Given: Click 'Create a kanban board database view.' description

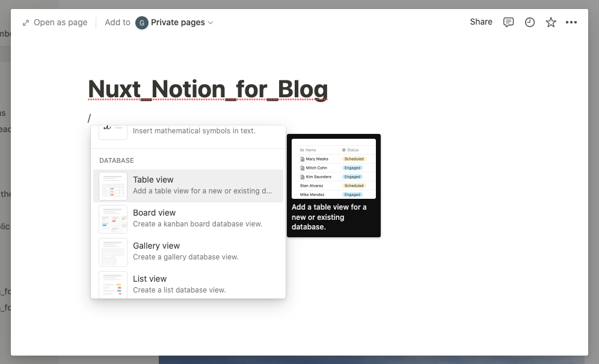Looking at the screenshot, I should point(197,224).
